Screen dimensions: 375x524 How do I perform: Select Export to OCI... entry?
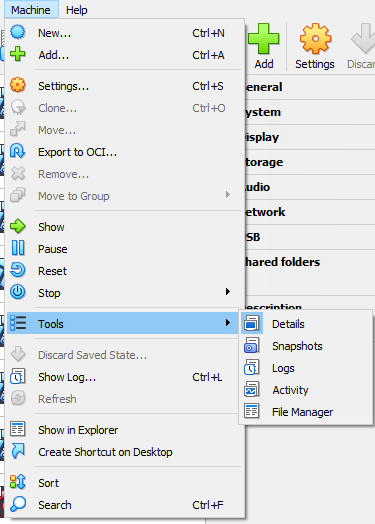pos(124,152)
